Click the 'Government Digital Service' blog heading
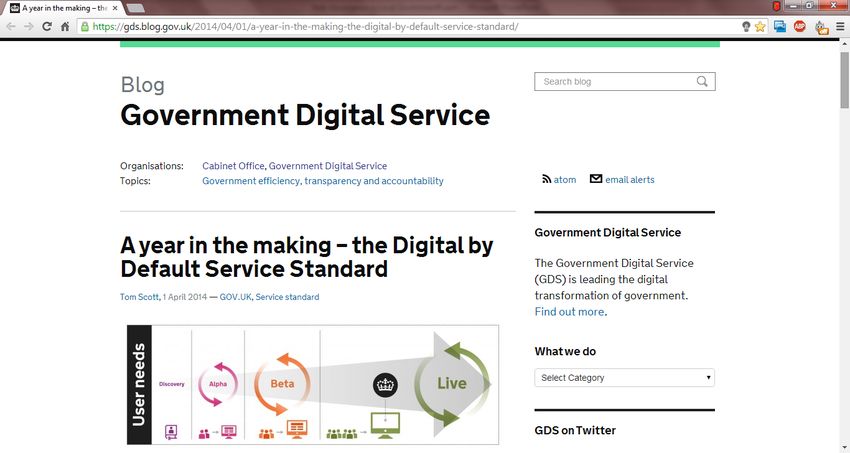 tap(305, 115)
